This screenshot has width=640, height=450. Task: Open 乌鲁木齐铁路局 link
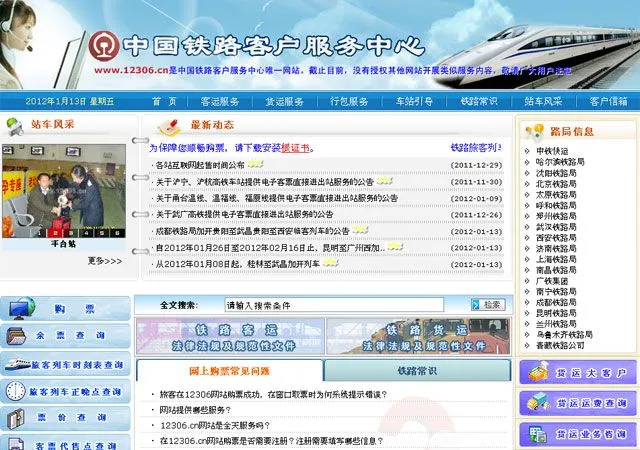[x=564, y=334]
